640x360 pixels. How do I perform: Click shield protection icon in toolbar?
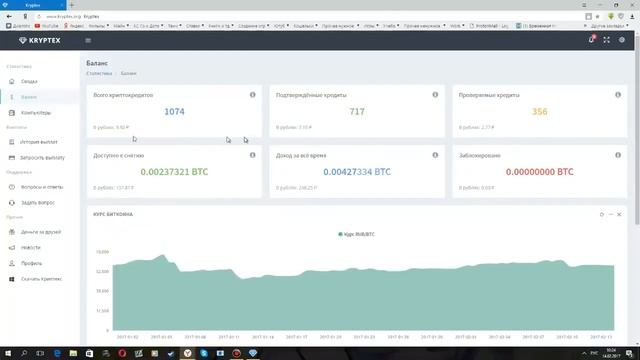pos(621,16)
